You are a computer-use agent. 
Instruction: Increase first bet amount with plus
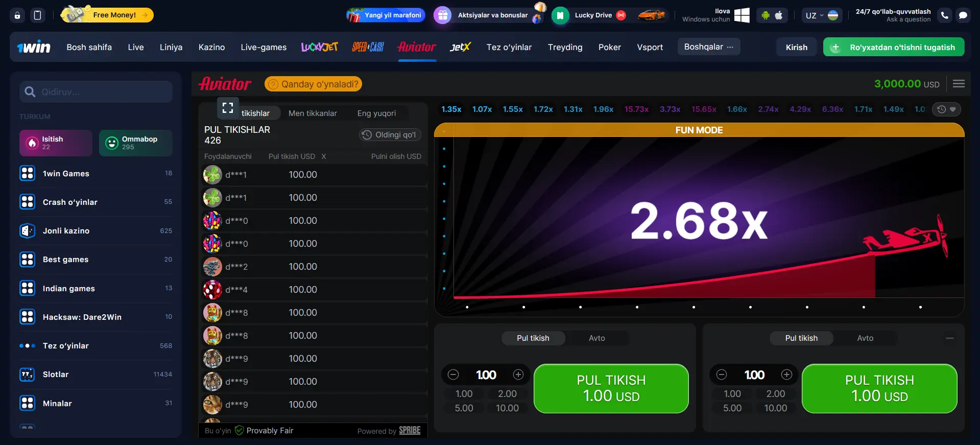point(518,375)
